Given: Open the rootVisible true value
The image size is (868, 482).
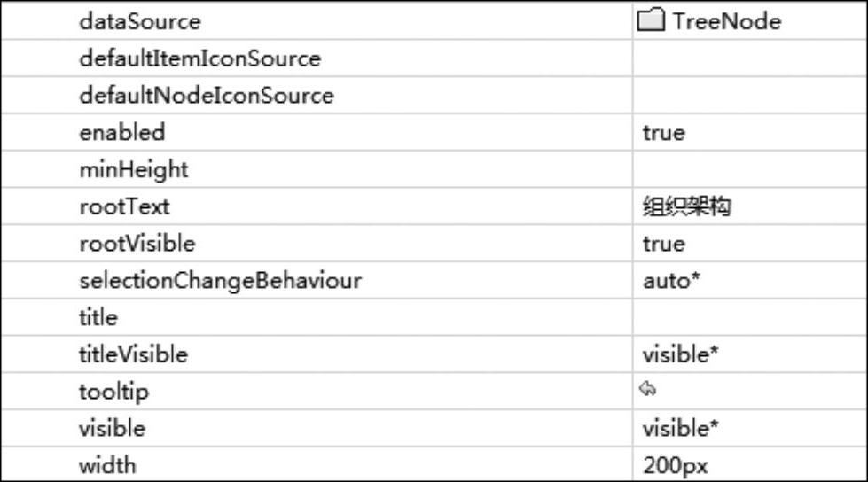Looking at the screenshot, I should pyautogui.click(x=664, y=244).
